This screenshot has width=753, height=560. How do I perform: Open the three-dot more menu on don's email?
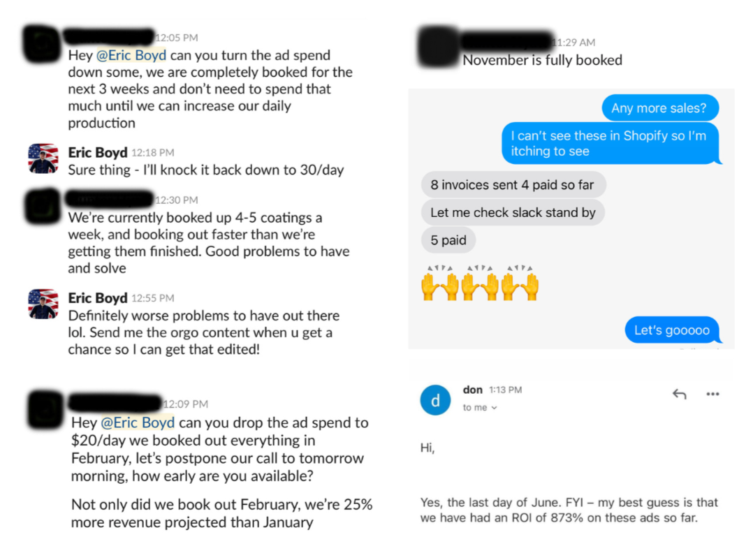click(712, 395)
